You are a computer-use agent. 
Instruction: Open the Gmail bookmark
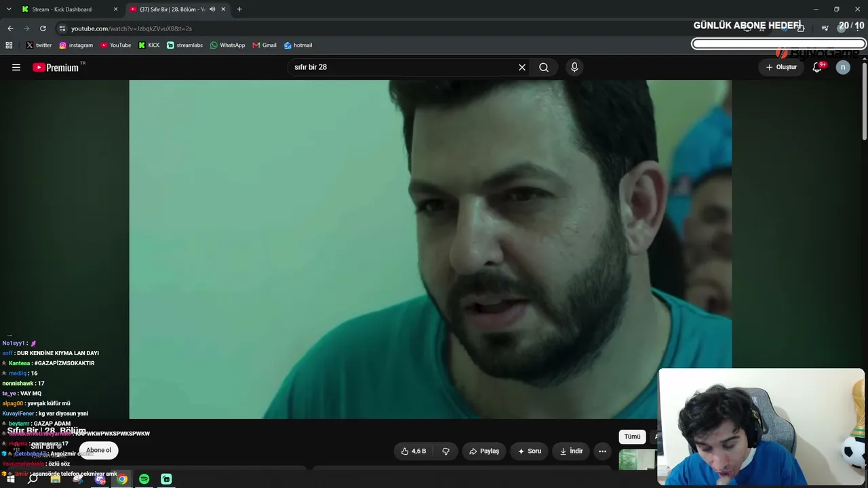point(264,45)
